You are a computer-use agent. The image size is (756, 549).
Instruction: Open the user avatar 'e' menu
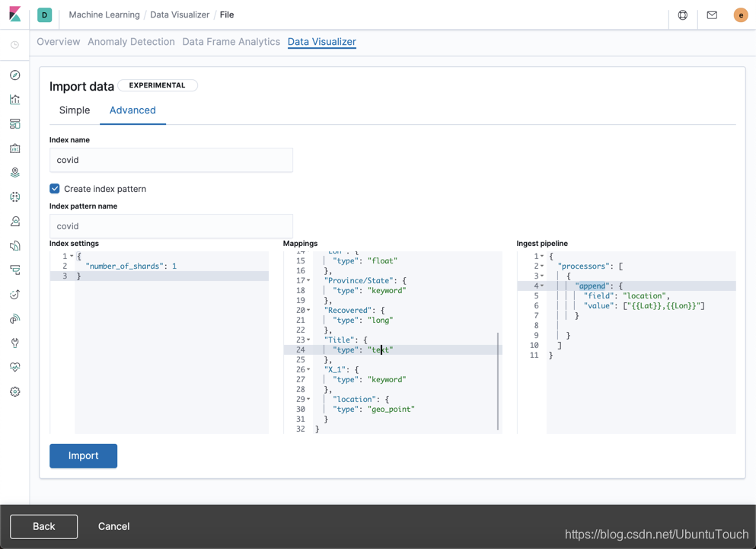741,15
